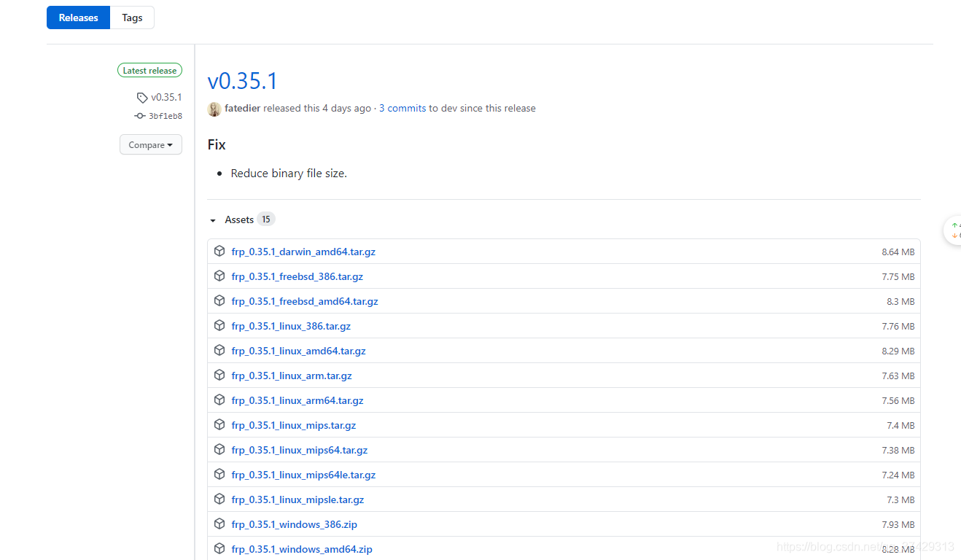
Task: Click package icon beside frp_0.35.1_freebsd_amd64.tar.gz
Action: point(219,300)
